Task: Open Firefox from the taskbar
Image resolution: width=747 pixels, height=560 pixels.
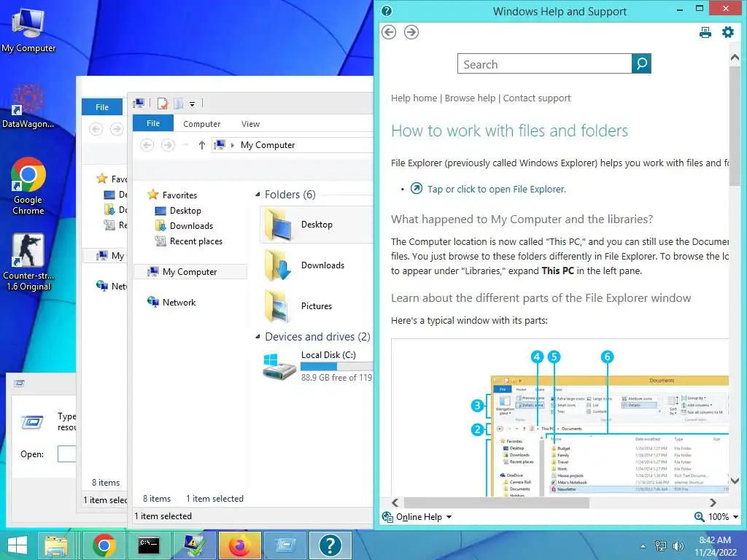Action: [x=240, y=545]
